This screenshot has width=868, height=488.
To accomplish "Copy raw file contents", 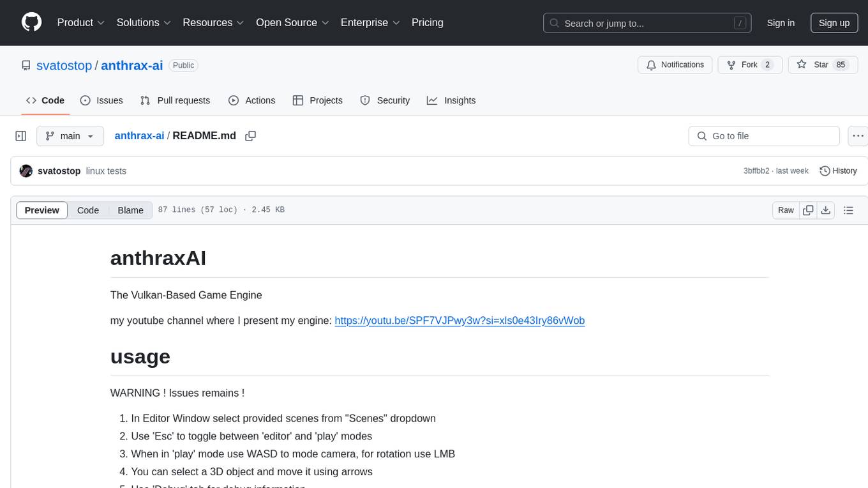I will pyautogui.click(x=808, y=210).
